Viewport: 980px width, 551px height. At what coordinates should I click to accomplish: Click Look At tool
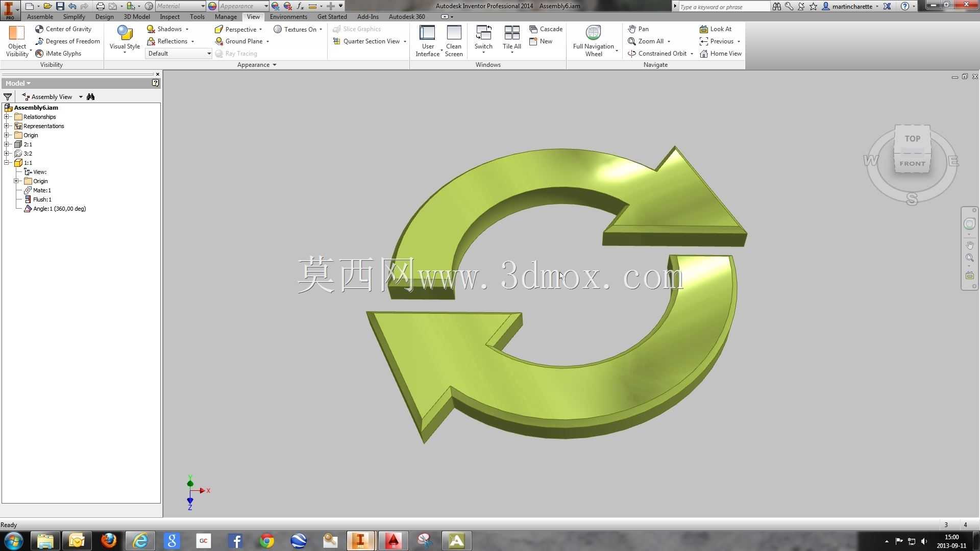tap(716, 29)
